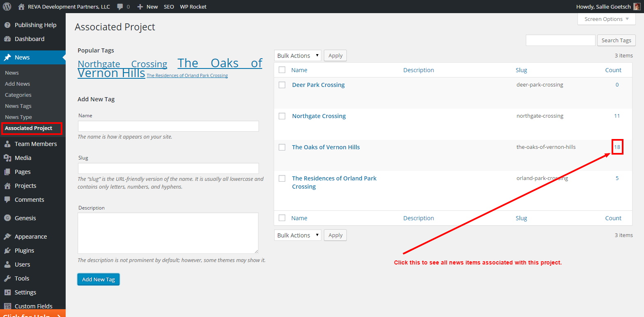Open the Associated Project submenu item
644x317 pixels.
coord(29,128)
